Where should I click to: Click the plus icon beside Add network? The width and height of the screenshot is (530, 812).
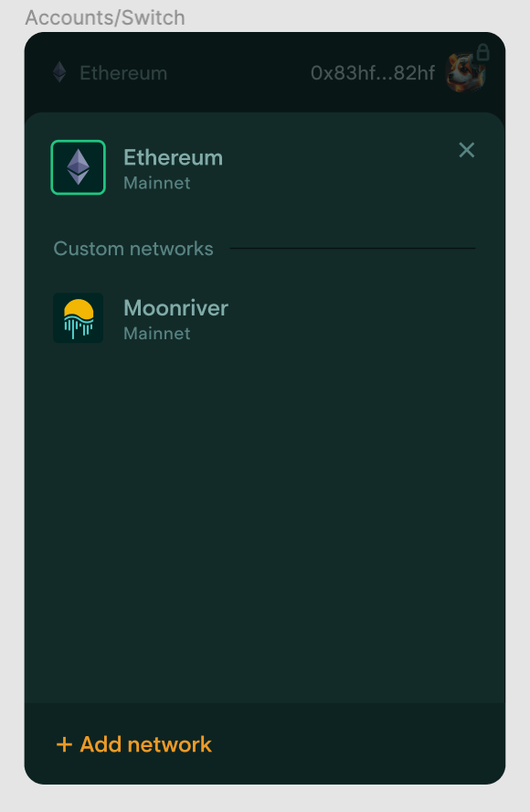coord(63,744)
